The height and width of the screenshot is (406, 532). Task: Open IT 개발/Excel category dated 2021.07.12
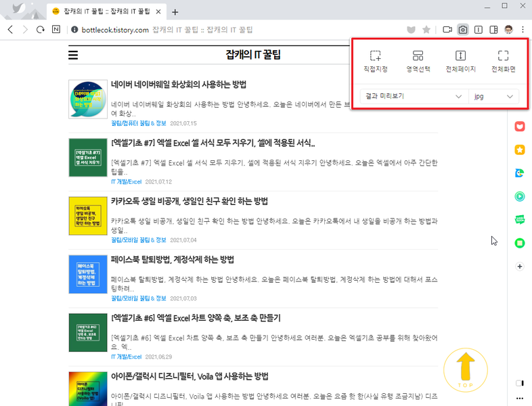126,182
